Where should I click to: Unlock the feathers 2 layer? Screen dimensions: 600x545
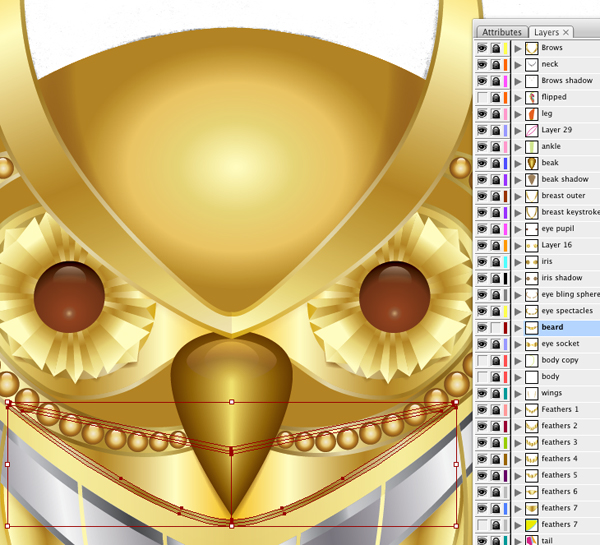(x=496, y=426)
